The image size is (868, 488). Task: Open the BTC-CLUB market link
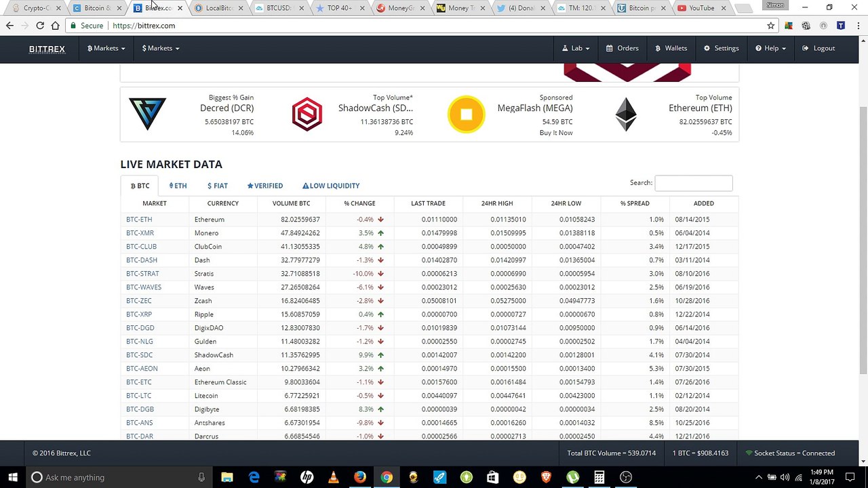(x=141, y=247)
